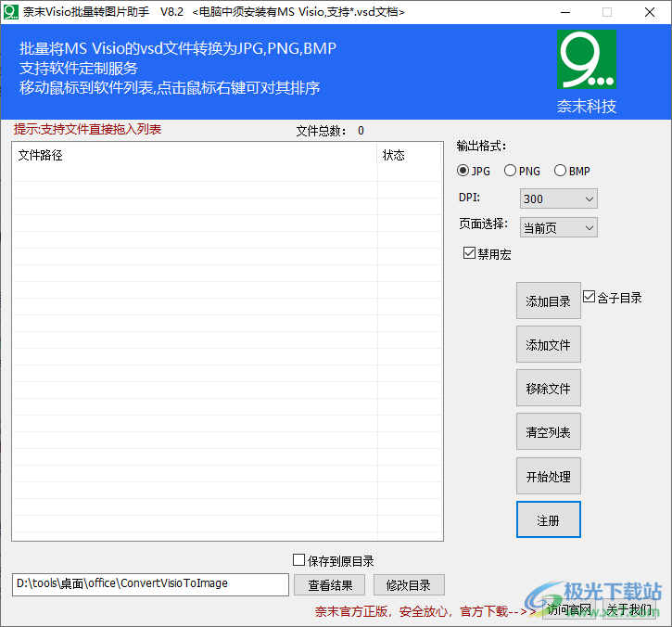Toggle the 含子目录 checkbox
The height and width of the screenshot is (627, 672).
click(x=612, y=297)
